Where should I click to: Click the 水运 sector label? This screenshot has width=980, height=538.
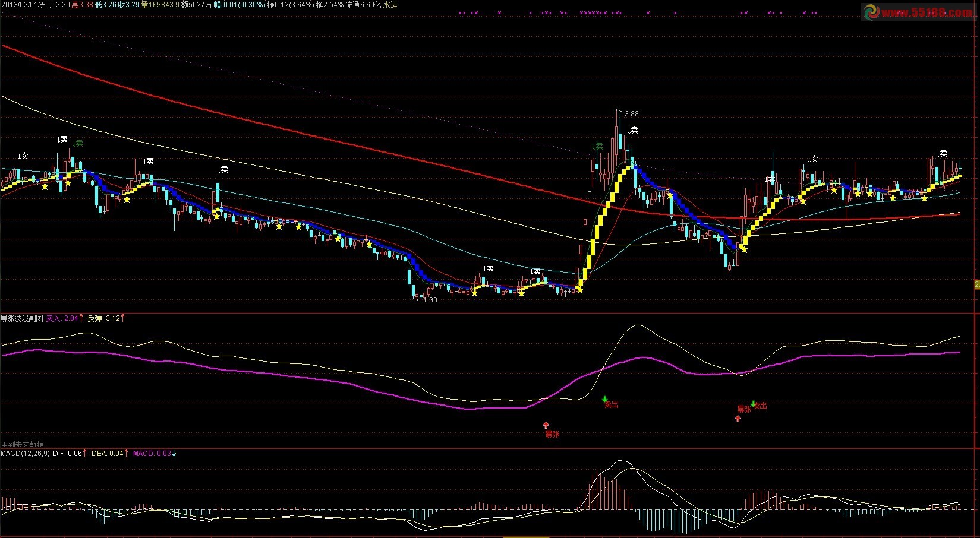click(390, 5)
